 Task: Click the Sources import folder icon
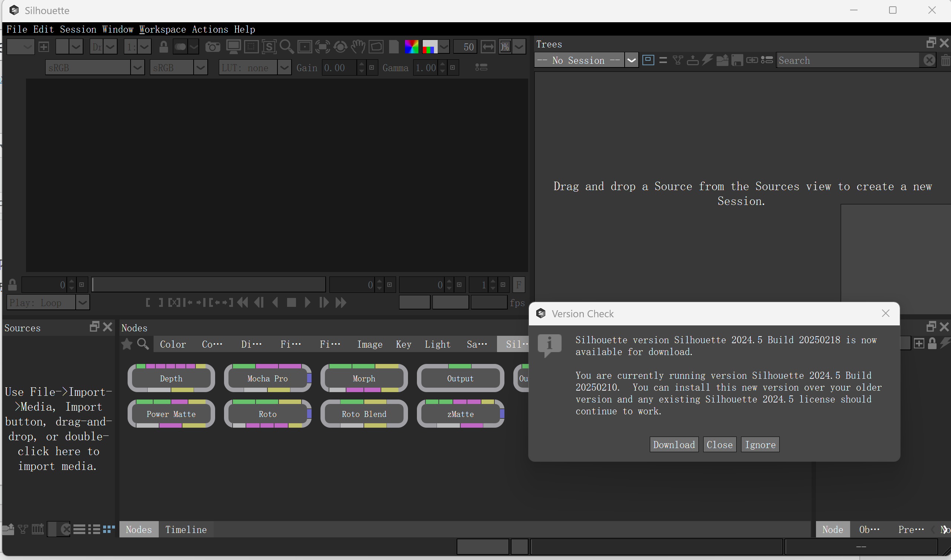(x=8, y=529)
